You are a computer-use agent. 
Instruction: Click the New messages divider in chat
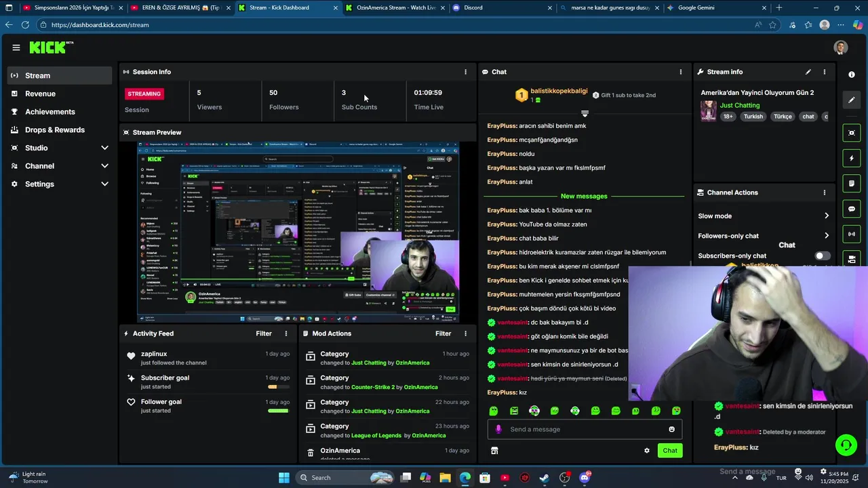(584, 197)
